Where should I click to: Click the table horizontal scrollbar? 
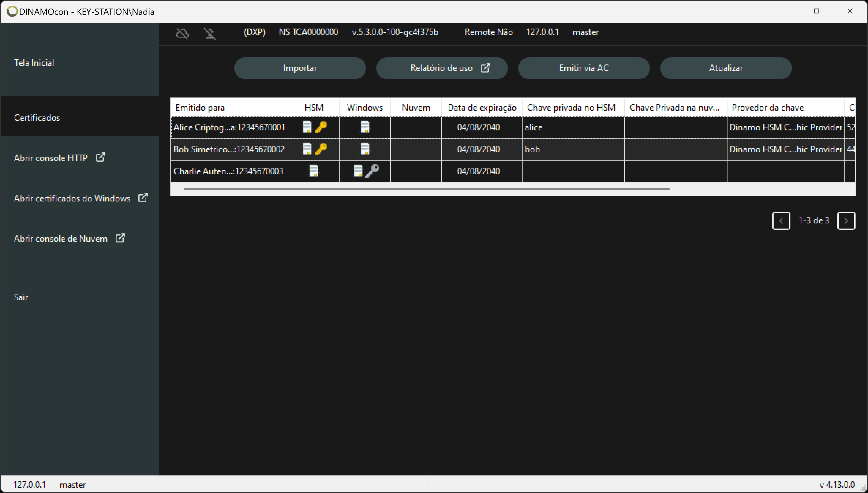[426, 189]
